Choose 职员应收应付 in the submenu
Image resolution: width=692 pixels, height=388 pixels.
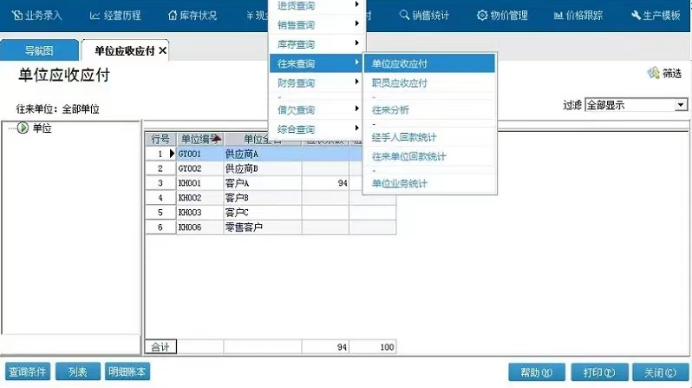tap(429, 83)
